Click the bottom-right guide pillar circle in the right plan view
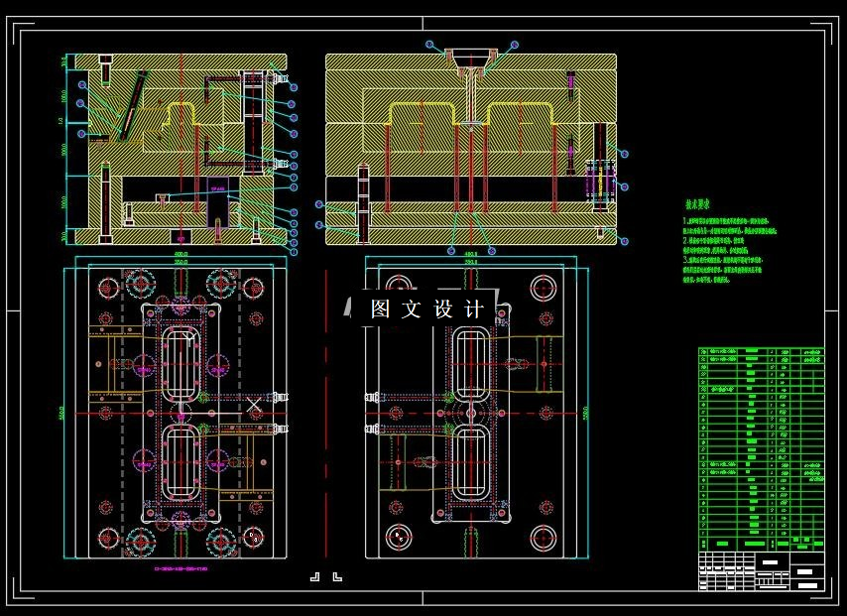The height and width of the screenshot is (616, 847). pos(544,538)
